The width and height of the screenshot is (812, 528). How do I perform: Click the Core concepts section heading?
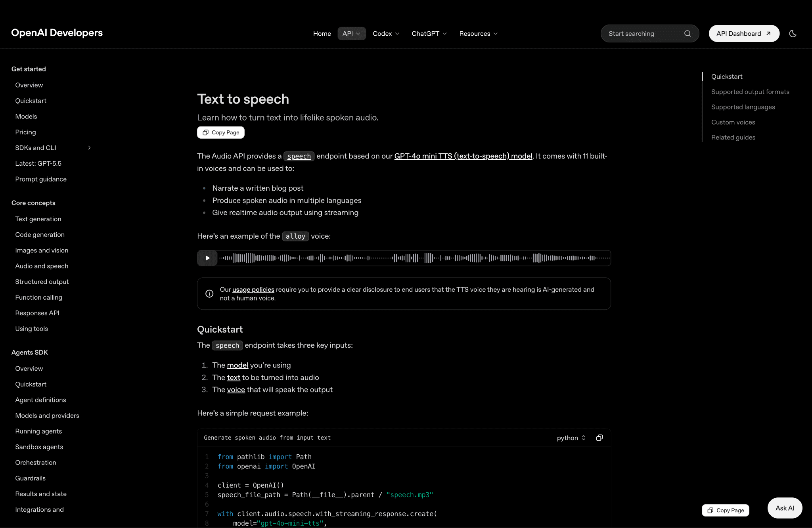click(33, 203)
